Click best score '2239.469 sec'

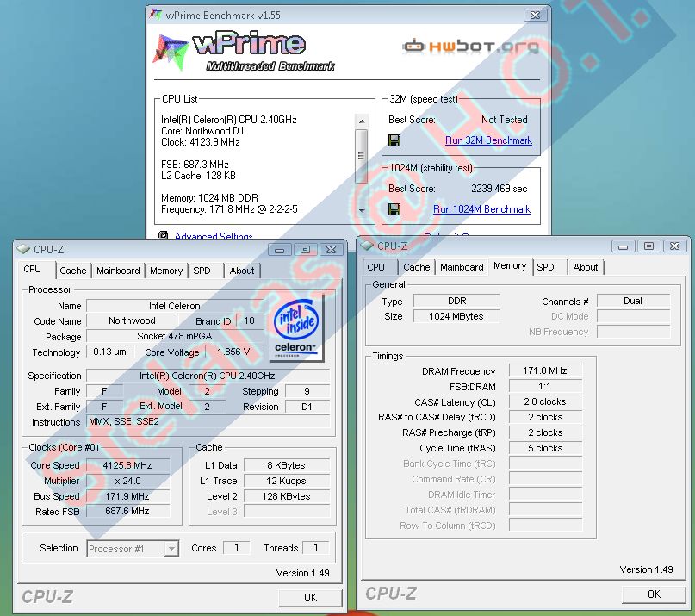pos(500,189)
